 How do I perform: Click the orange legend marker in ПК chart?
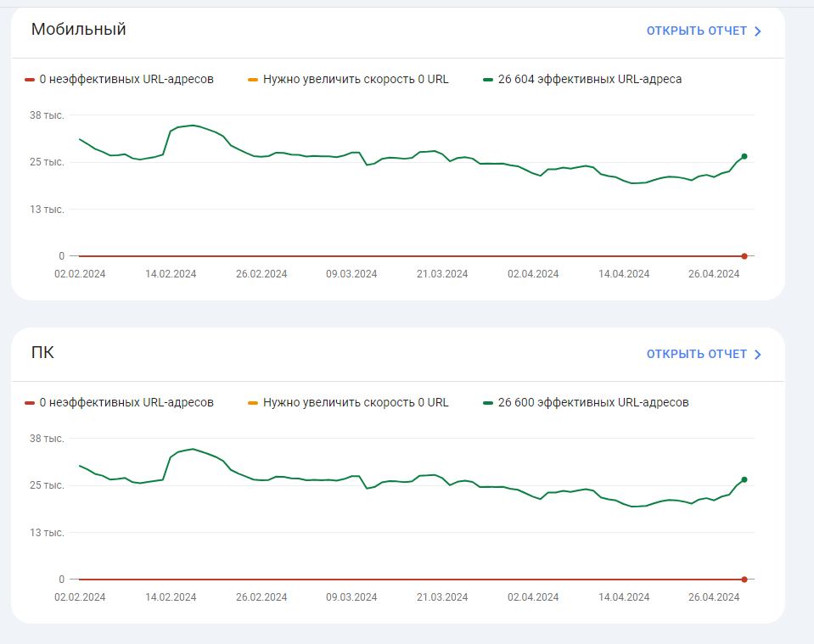[x=253, y=403]
